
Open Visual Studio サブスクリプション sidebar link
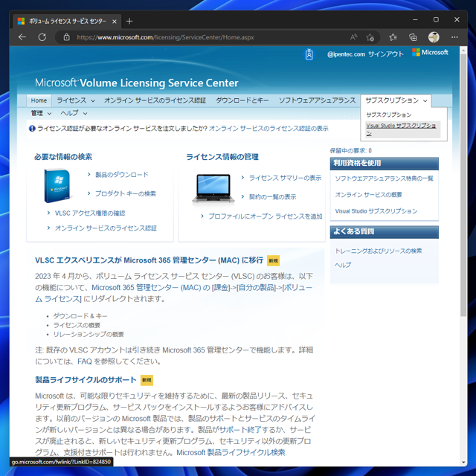pos(376,211)
